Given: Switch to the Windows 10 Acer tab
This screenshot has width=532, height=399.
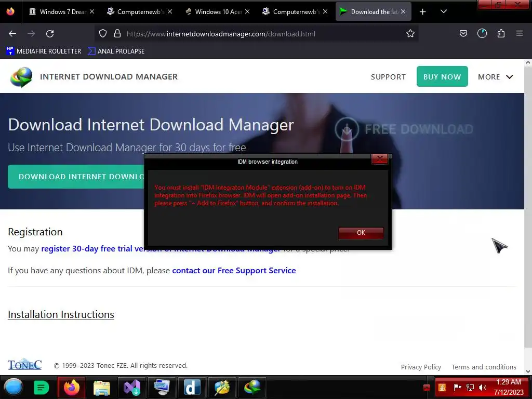Looking at the screenshot, I should (217, 11).
